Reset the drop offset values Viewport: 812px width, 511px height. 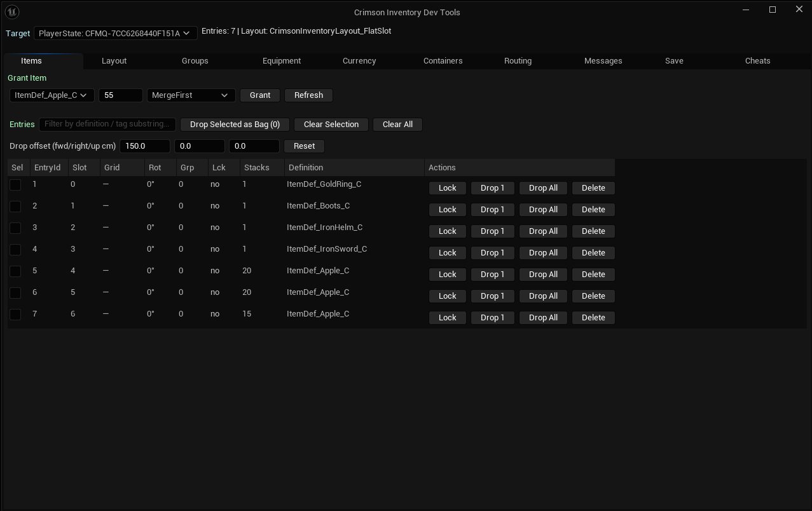pos(304,146)
